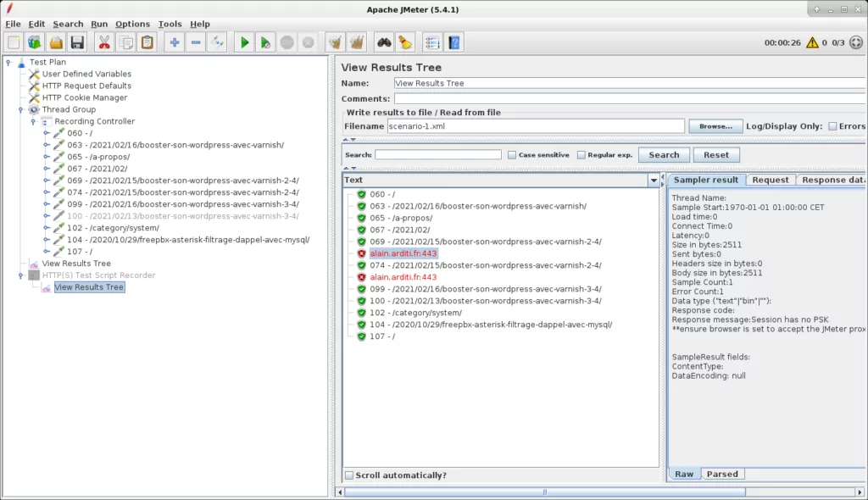This screenshot has height=500, width=868.
Task: Select the first red alain.arditi.fr:443 error result
Action: click(403, 253)
